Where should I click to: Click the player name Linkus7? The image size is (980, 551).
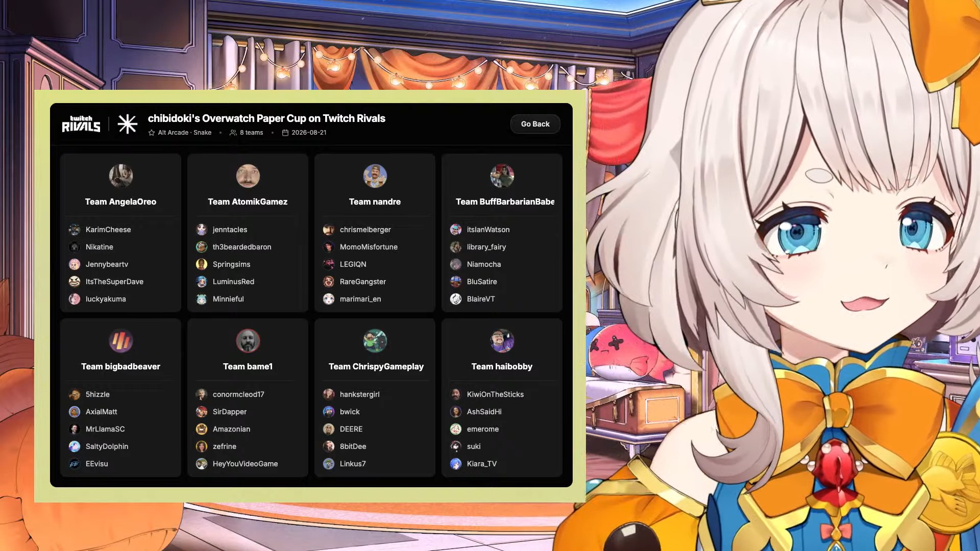pos(353,464)
